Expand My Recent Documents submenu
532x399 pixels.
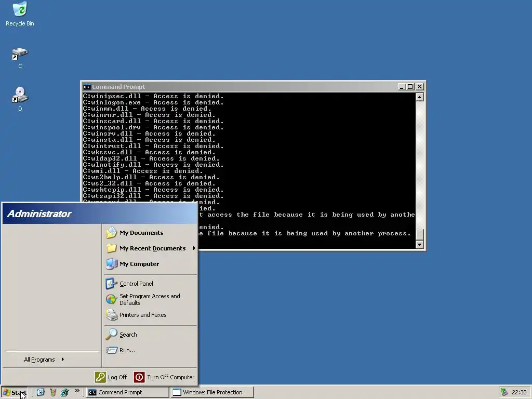point(150,248)
